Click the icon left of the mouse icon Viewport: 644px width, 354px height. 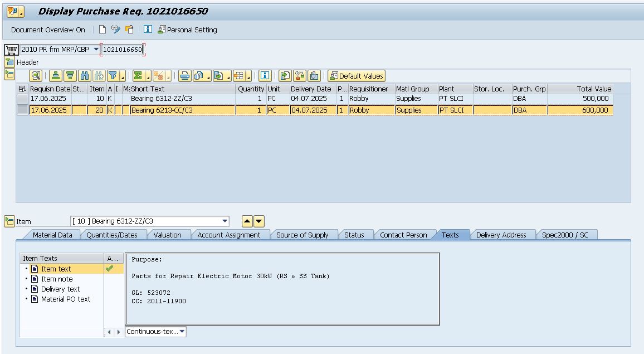[299, 76]
